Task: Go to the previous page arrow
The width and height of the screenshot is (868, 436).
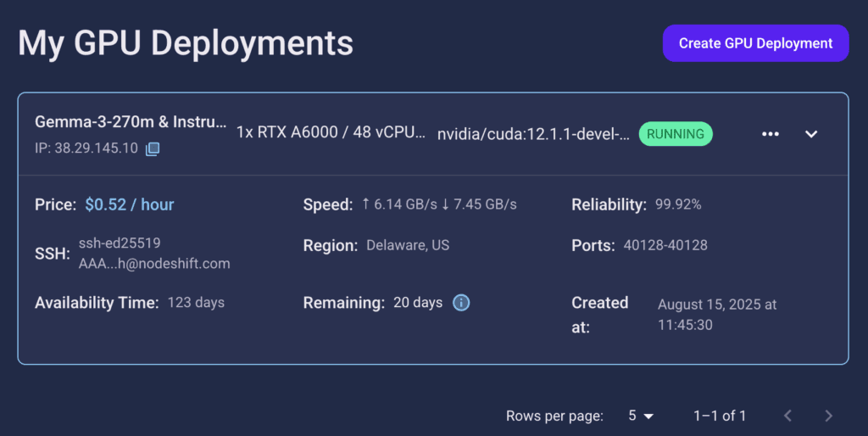Action: coord(787,416)
